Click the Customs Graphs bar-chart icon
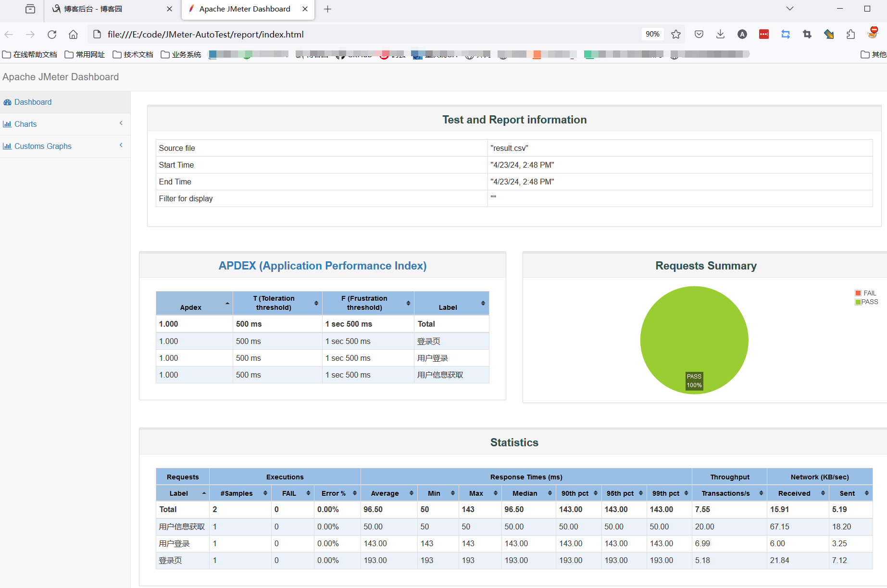This screenshot has height=588, width=887. (x=7, y=146)
